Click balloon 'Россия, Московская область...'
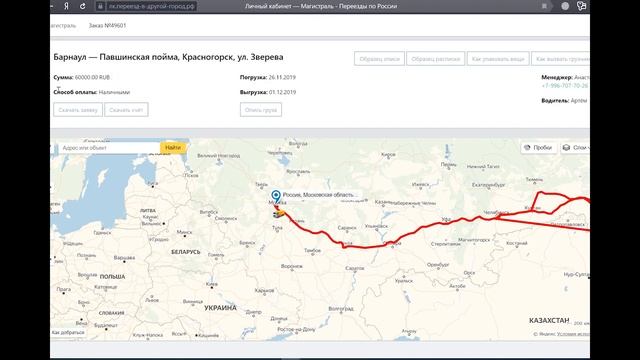Screen dimensions: 640x360 coord(320,195)
